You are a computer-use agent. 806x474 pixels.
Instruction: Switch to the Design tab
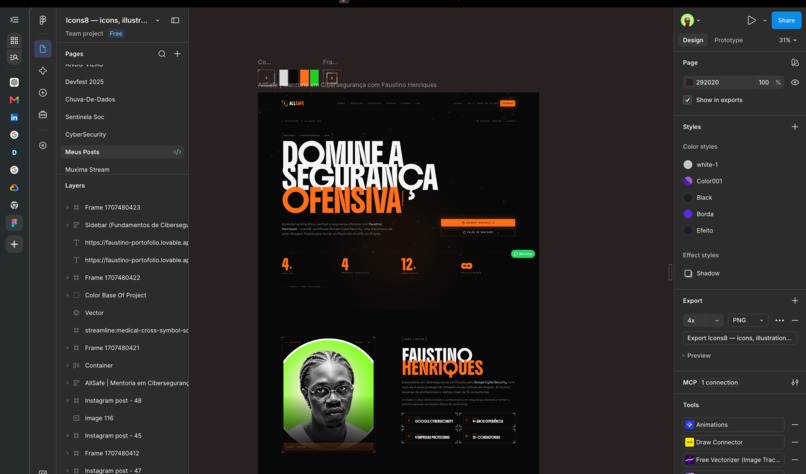click(x=692, y=40)
